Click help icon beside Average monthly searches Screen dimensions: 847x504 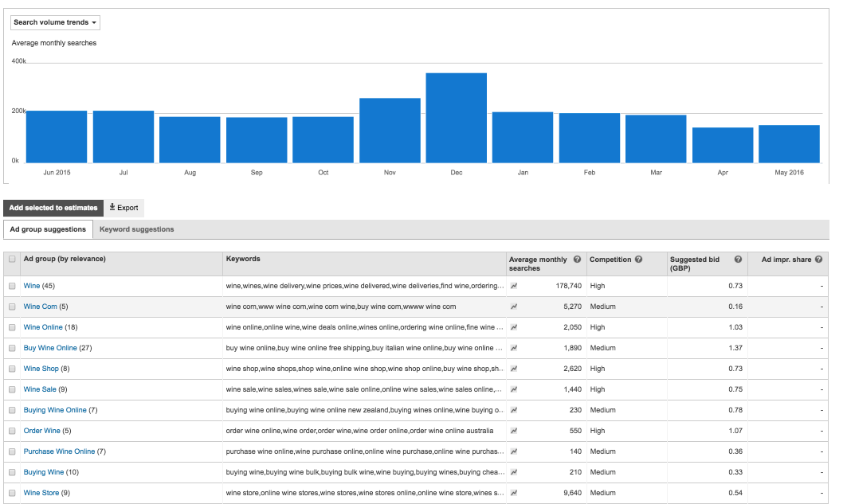tap(577, 260)
